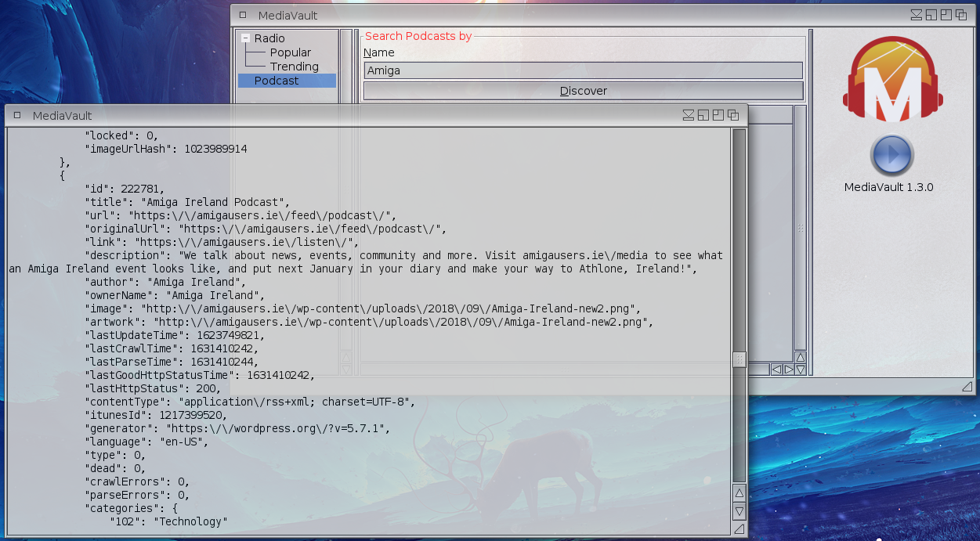980x541 pixels.
Task: Click main window resize corner gadget
Action: tap(967, 386)
